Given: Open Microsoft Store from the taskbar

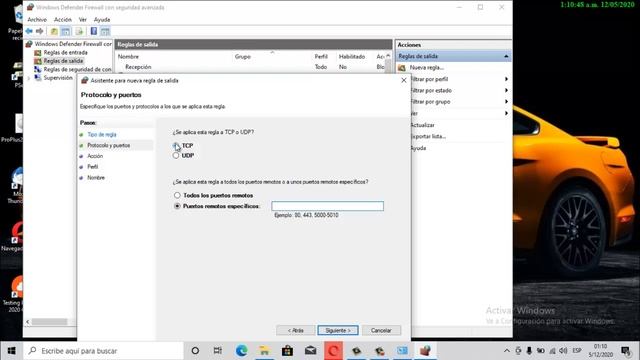Looking at the screenshot, I should [287, 351].
